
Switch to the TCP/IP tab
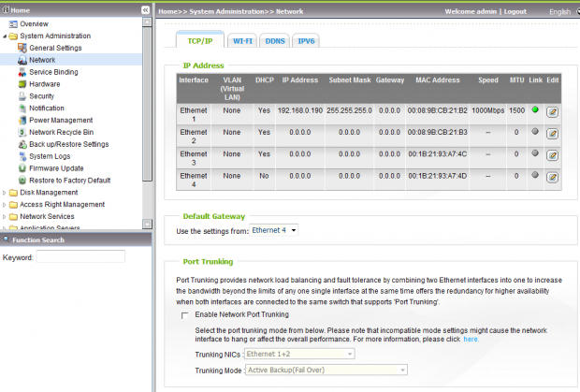[x=200, y=41]
